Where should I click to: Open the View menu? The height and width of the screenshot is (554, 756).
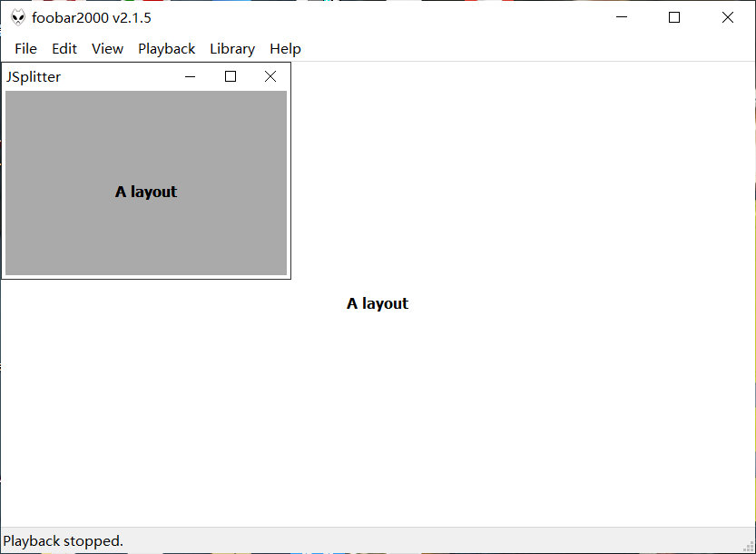tap(107, 49)
